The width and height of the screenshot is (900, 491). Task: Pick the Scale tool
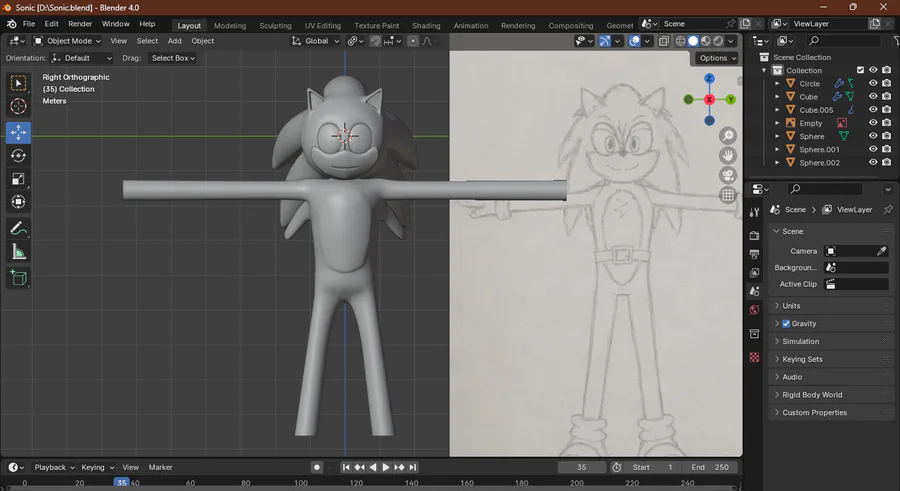(18, 179)
